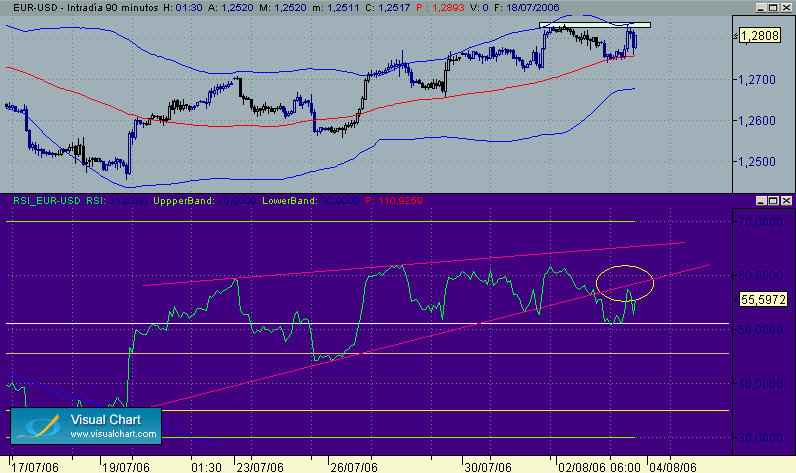Click the current price label 1,2808
Image resolution: width=796 pixels, height=473 pixels.
(759, 36)
